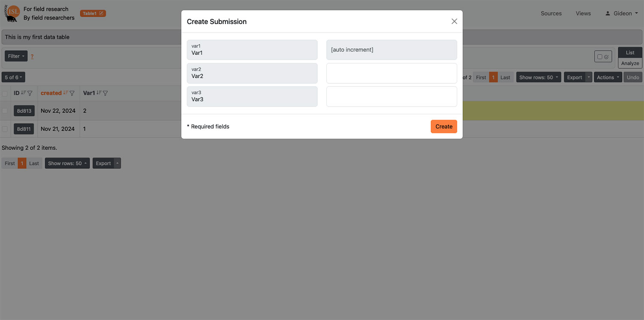Close the Create Submission dialog
This screenshot has height=320, width=644.
pyautogui.click(x=454, y=21)
